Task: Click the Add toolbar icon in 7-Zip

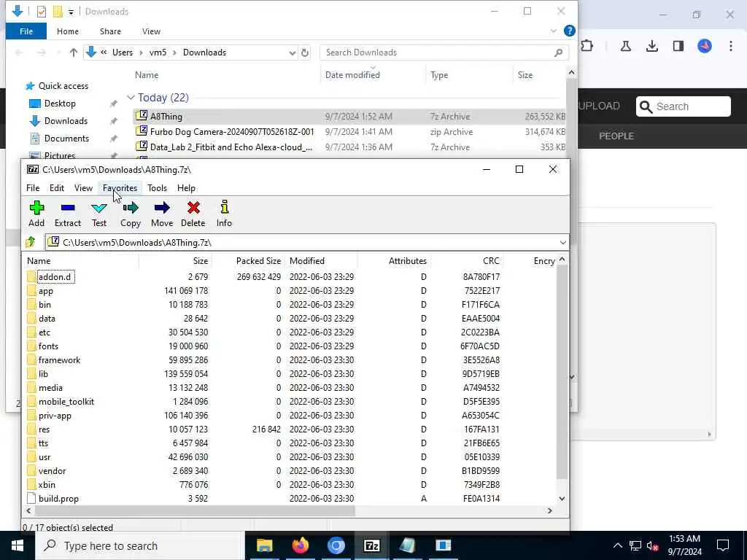Action: click(36, 214)
